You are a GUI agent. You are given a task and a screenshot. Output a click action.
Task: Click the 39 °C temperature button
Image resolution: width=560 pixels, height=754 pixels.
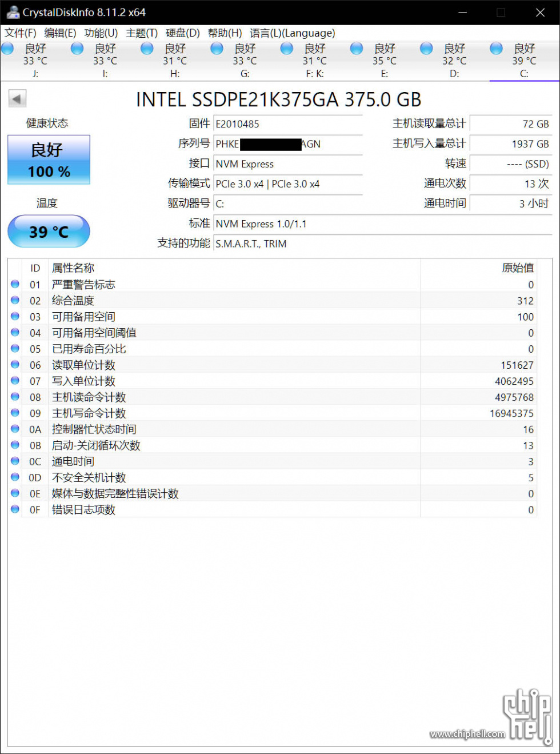click(x=49, y=232)
